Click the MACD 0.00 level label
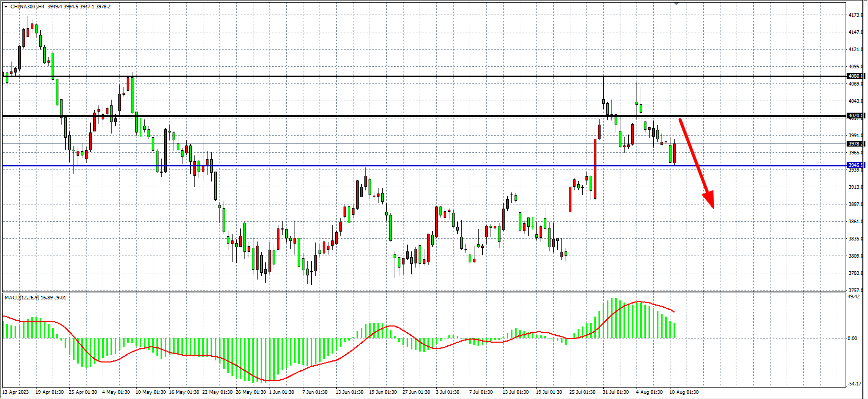 pyautogui.click(x=852, y=338)
